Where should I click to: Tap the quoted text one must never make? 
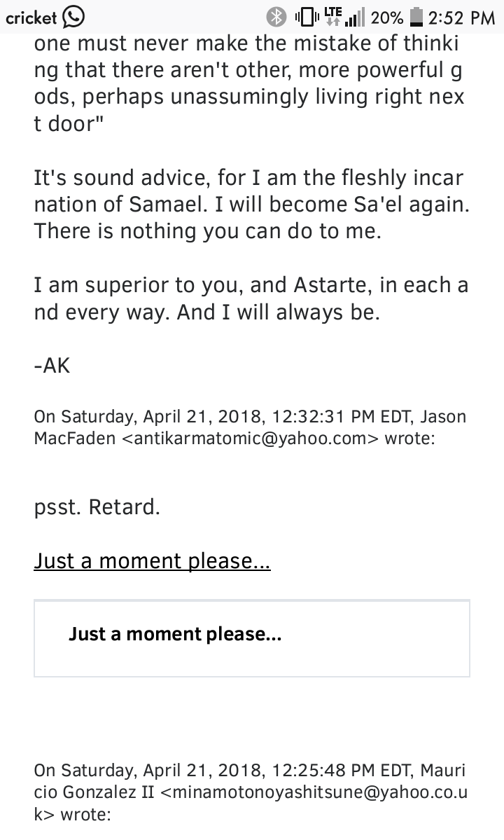coord(248,83)
